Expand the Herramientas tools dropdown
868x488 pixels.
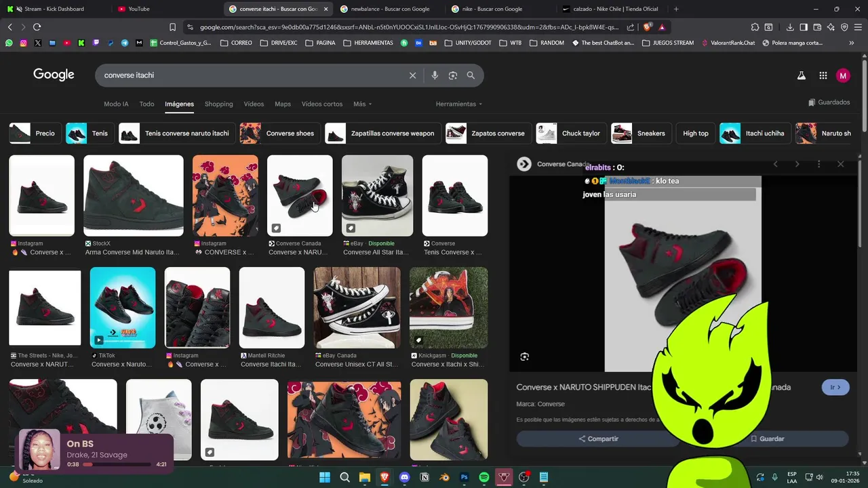[x=459, y=104]
